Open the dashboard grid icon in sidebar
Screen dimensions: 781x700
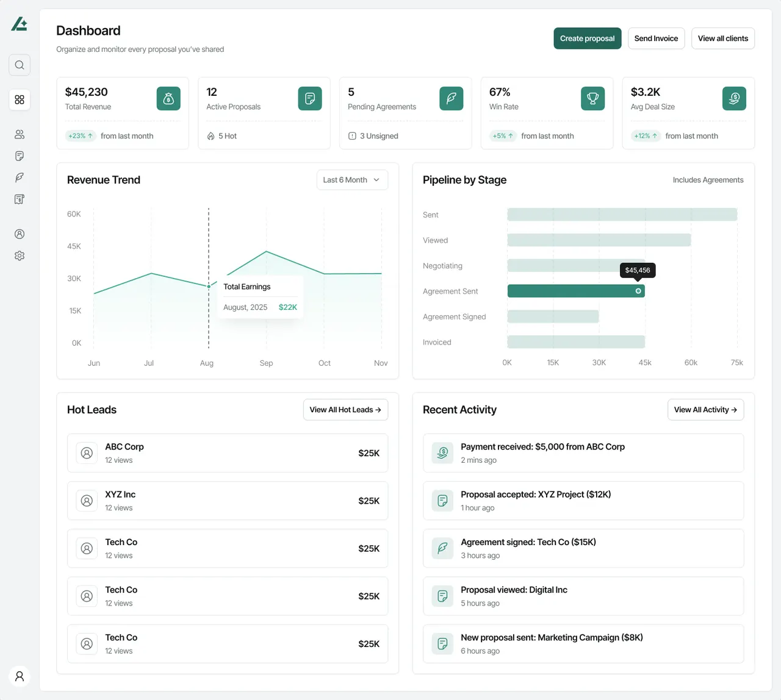click(20, 99)
